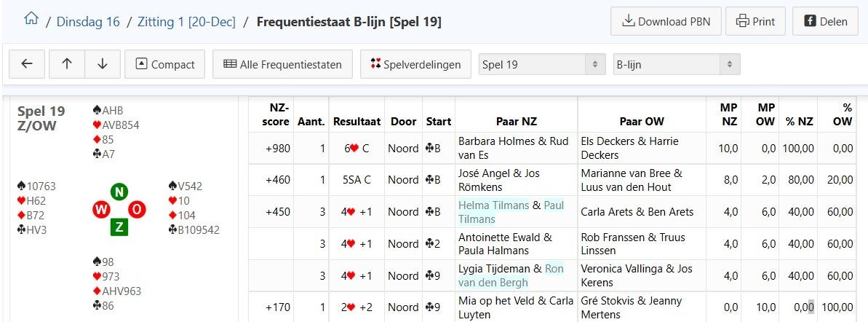
Task: Go to next board with down arrow
Action: pos(103,64)
